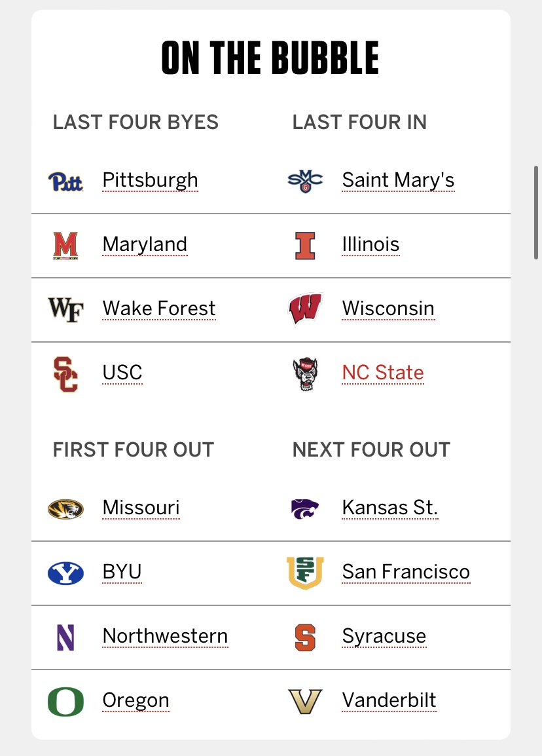Tap the Maryland Terrapins logo
The image size is (542, 756).
pyautogui.click(x=65, y=245)
